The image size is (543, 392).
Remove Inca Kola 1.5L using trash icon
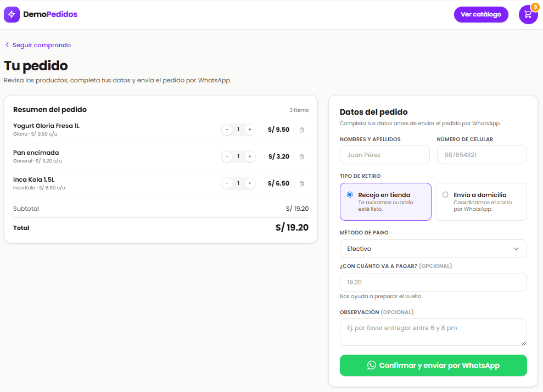[x=301, y=184]
